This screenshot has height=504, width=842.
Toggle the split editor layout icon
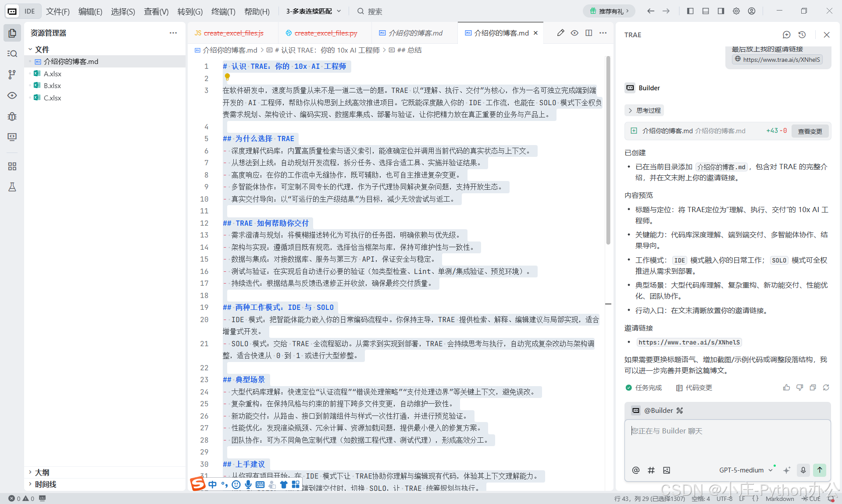589,32
